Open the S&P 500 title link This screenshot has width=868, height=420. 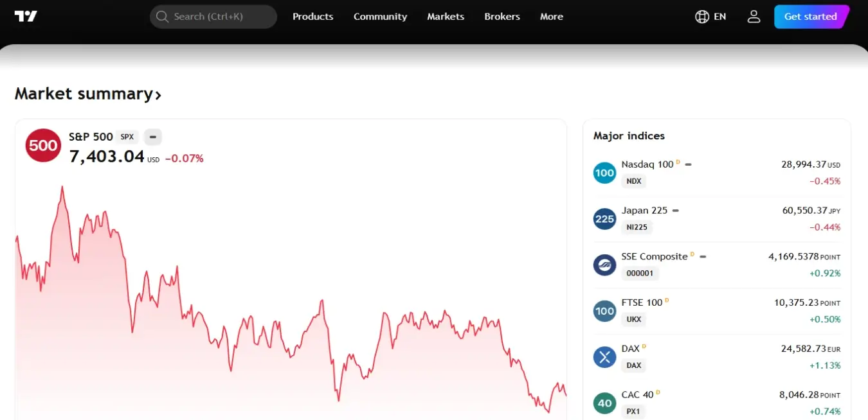91,137
